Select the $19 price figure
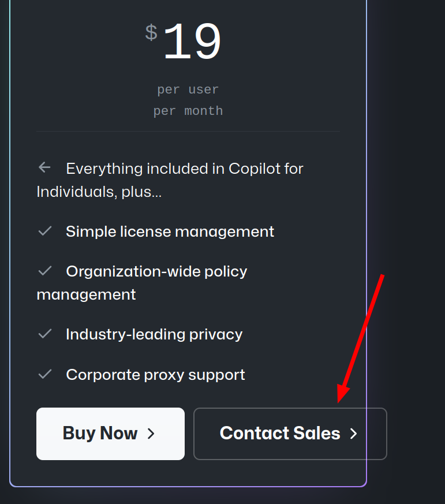The image size is (445, 504). (x=192, y=40)
